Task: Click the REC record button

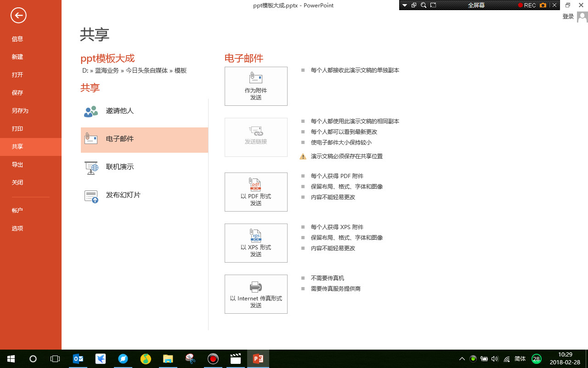Action: coord(527,5)
